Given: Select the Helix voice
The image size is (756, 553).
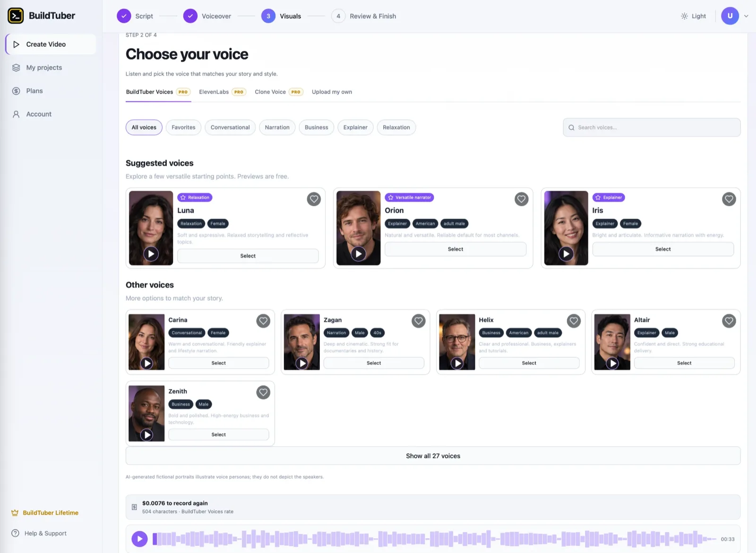Looking at the screenshot, I should pyautogui.click(x=529, y=363).
